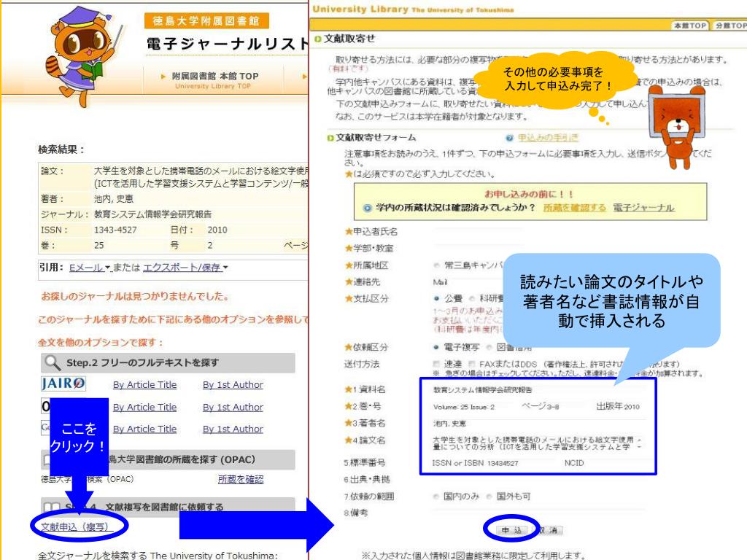Open the エクスポート/保存 dropdown
The height and width of the screenshot is (560, 747).
point(185,268)
